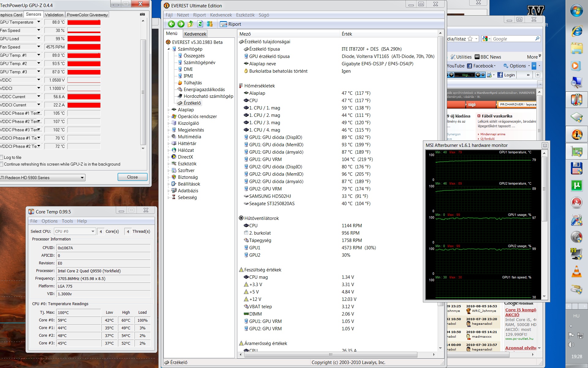Click the Afterburner monitor vertical scrollbar
This screenshot has height=368, width=588.
pos(544,189)
